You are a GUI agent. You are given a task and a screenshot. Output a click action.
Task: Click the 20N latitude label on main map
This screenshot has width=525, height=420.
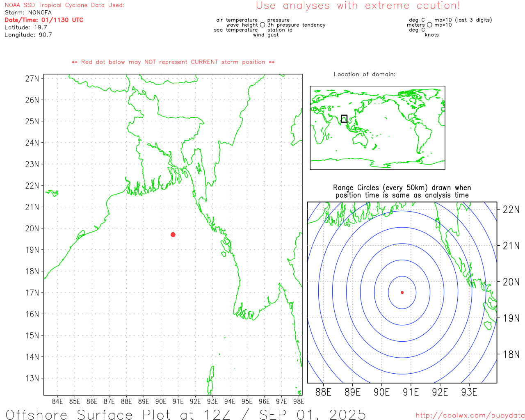[x=32, y=228]
